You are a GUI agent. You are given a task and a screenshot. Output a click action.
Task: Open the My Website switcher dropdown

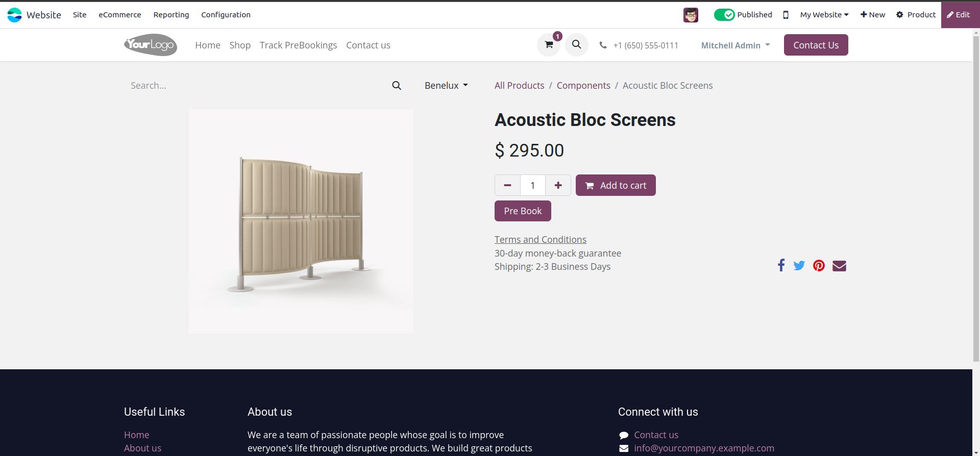tap(824, 15)
